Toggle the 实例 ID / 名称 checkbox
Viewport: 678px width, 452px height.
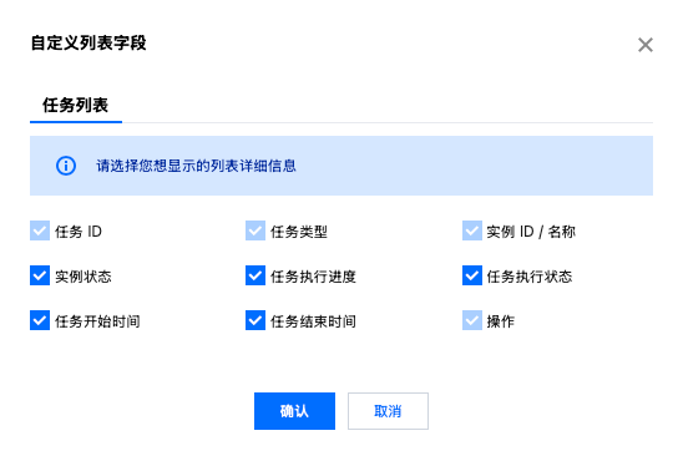click(472, 231)
